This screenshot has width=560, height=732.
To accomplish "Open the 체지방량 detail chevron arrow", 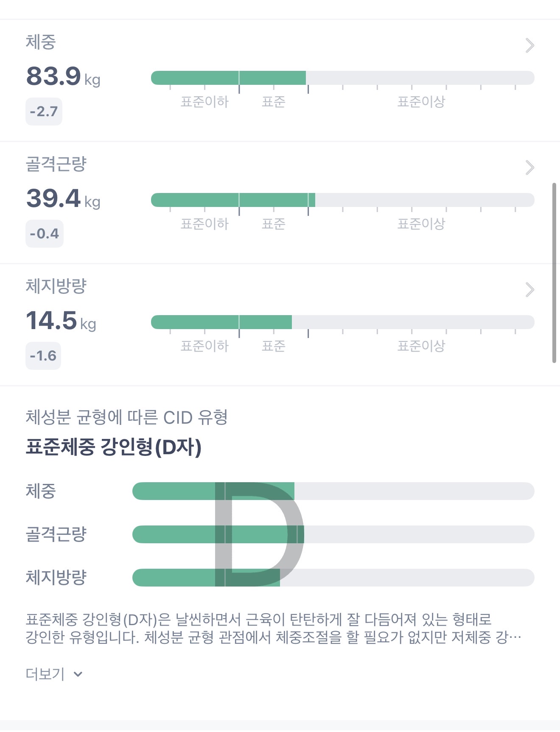I will tap(529, 290).
